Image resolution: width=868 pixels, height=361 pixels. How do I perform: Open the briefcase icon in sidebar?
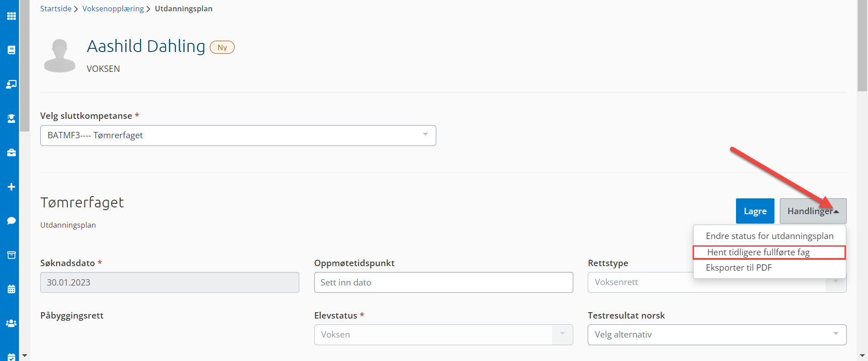pyautogui.click(x=11, y=153)
